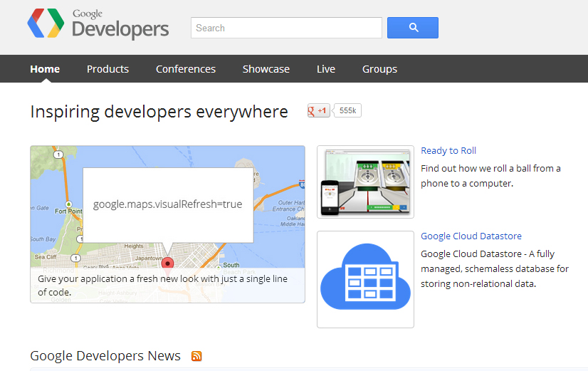588x371 pixels.
Task: Open the Ready to Roll link
Action: [448, 151]
